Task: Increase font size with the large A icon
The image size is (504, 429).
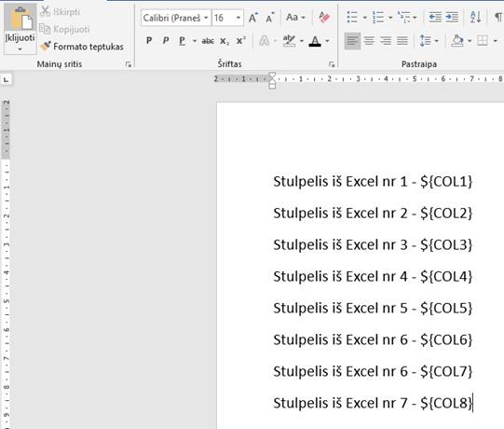Action: (x=253, y=18)
